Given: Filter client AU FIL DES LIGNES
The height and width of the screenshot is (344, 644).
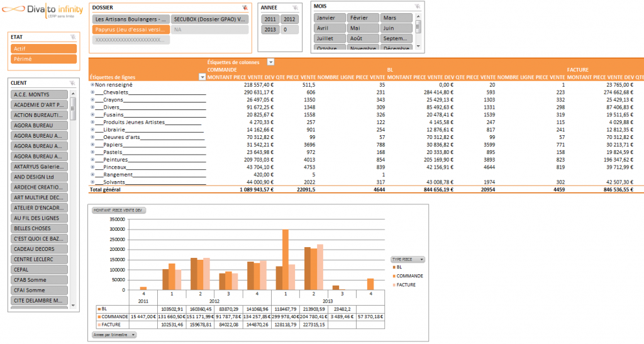Looking at the screenshot, I should point(40,218).
